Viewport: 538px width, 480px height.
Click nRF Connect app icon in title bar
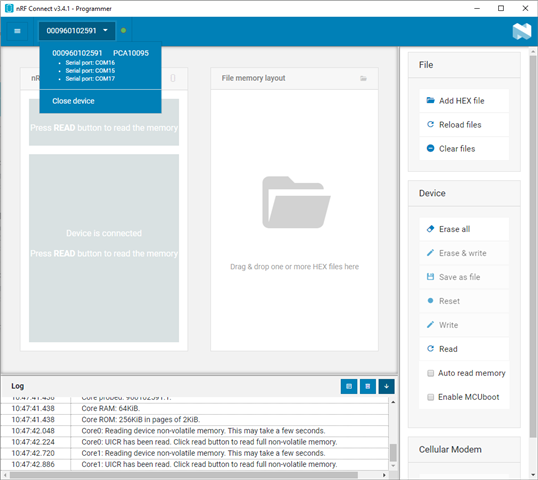9,8
